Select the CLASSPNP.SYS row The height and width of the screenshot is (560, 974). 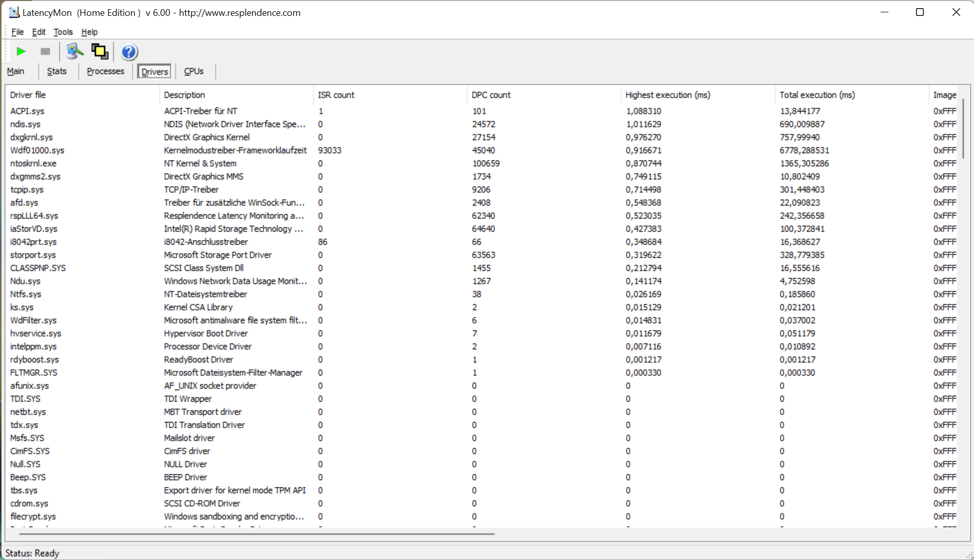482,268
